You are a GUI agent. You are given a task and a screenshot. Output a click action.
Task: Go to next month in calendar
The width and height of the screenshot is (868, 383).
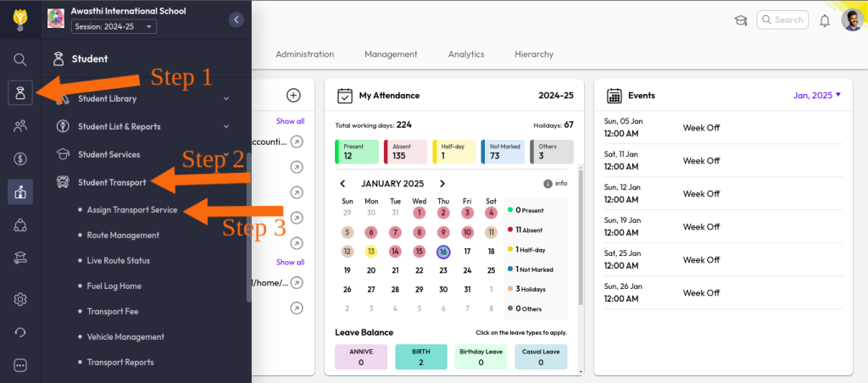(x=442, y=184)
